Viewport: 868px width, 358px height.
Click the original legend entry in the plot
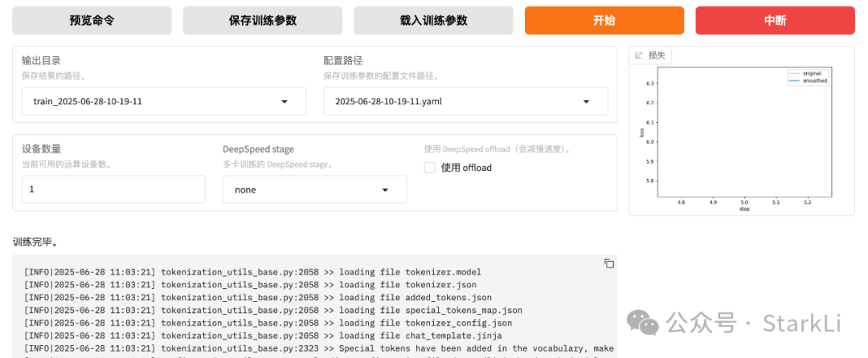click(x=806, y=73)
